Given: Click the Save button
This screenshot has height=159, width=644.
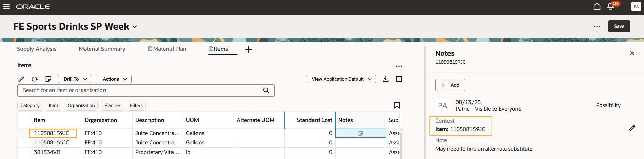Looking at the screenshot, I should [x=619, y=26].
